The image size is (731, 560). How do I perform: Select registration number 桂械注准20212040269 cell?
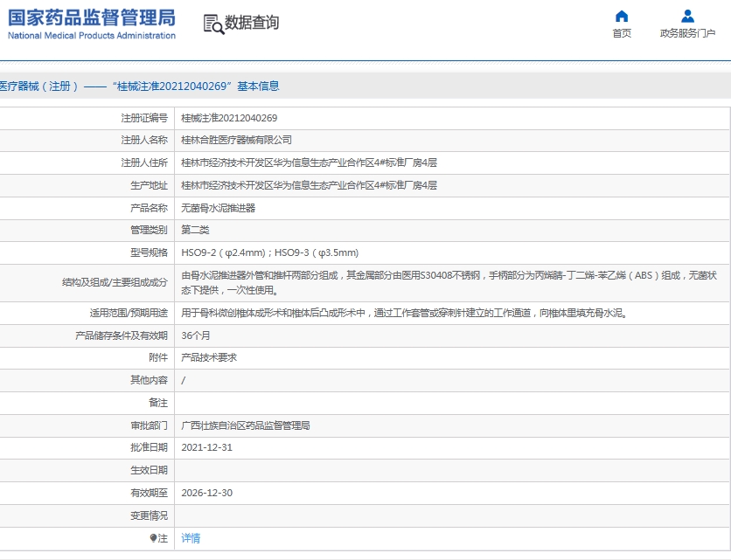(x=229, y=118)
